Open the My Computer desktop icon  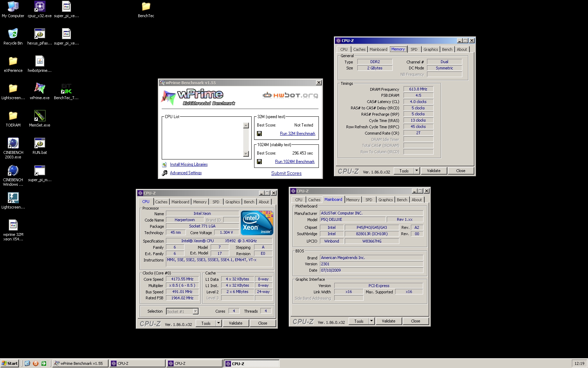(13, 9)
